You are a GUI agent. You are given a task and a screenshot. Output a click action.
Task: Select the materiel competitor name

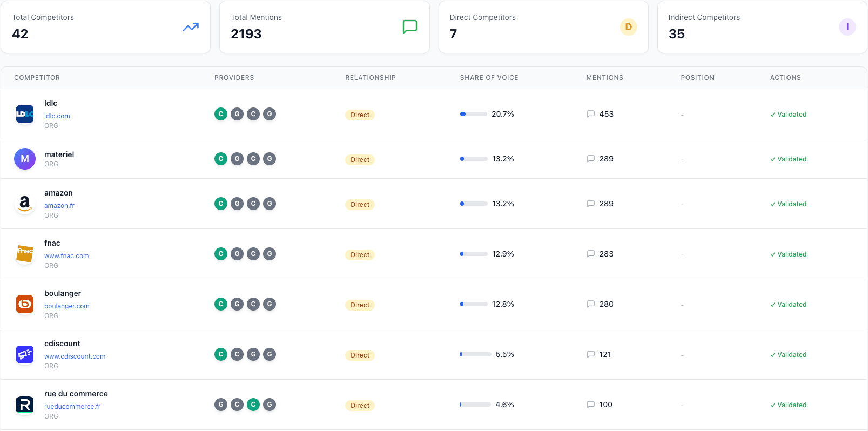coord(59,154)
